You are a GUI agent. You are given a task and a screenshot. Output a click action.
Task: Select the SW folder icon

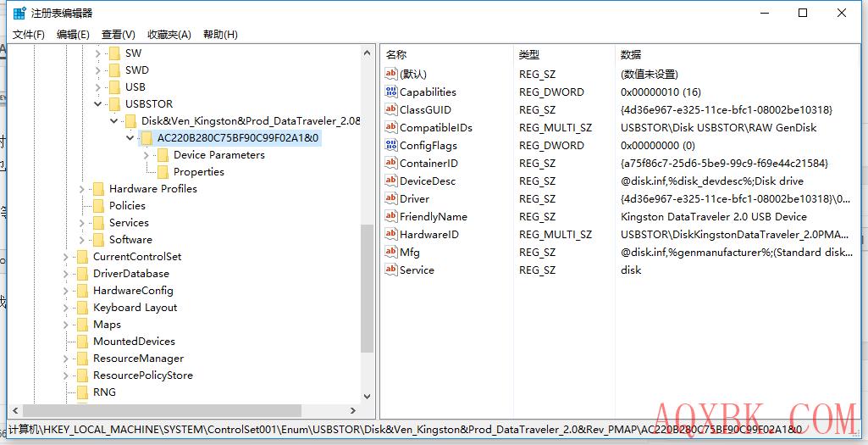click(x=114, y=53)
